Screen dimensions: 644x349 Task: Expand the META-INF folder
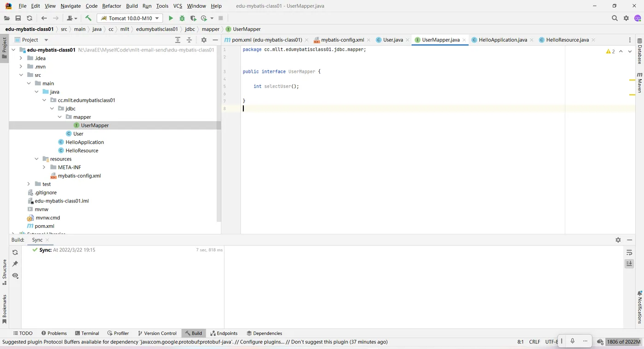pyautogui.click(x=44, y=167)
